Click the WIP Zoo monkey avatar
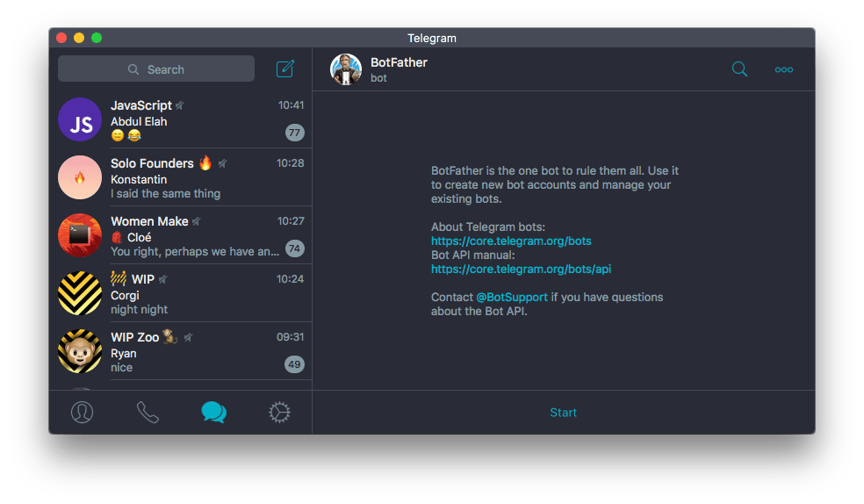This screenshot has width=864, height=504. 80,351
